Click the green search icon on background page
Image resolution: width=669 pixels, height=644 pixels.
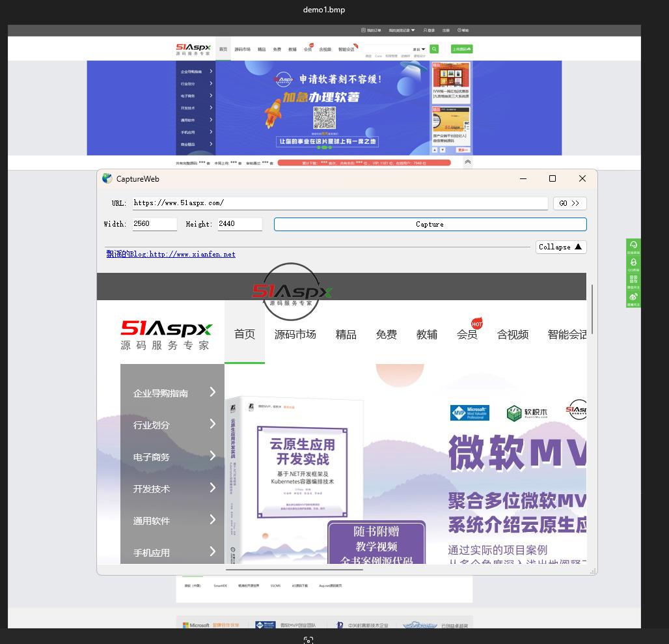(x=434, y=49)
